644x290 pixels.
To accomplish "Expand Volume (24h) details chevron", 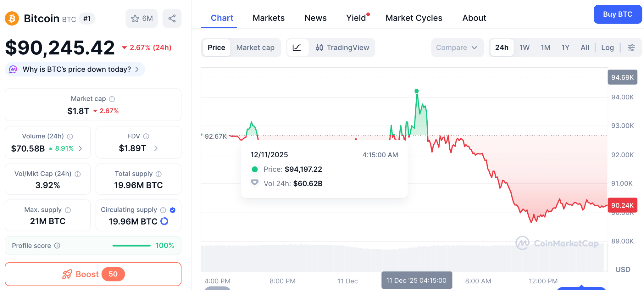I will [x=80, y=148].
